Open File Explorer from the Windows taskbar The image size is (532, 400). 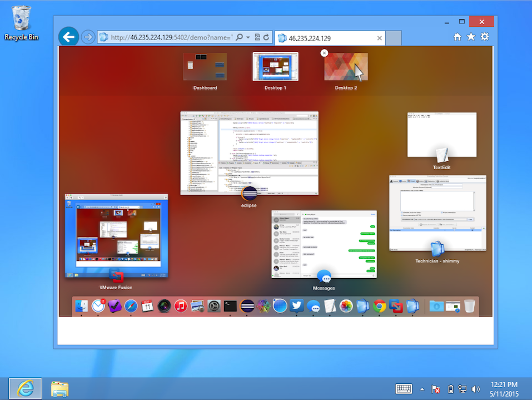[x=59, y=388]
